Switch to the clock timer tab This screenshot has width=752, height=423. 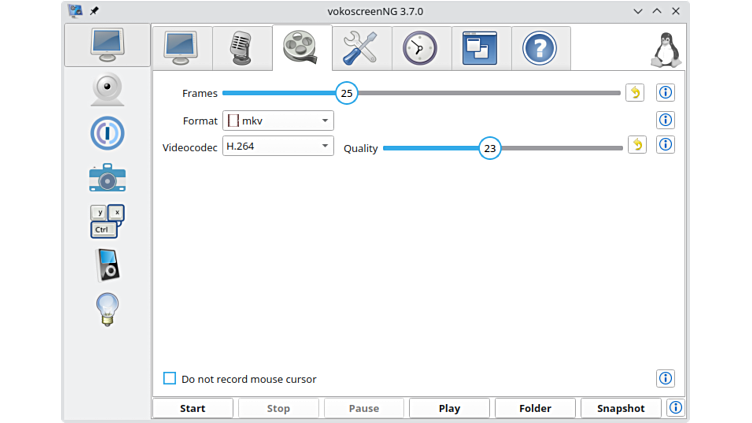pyautogui.click(x=420, y=47)
